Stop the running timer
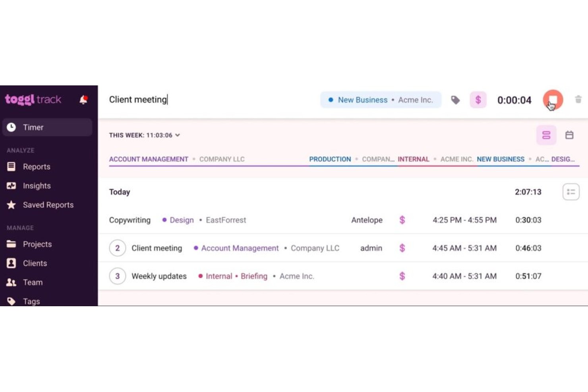This screenshot has width=588, height=392. [553, 100]
